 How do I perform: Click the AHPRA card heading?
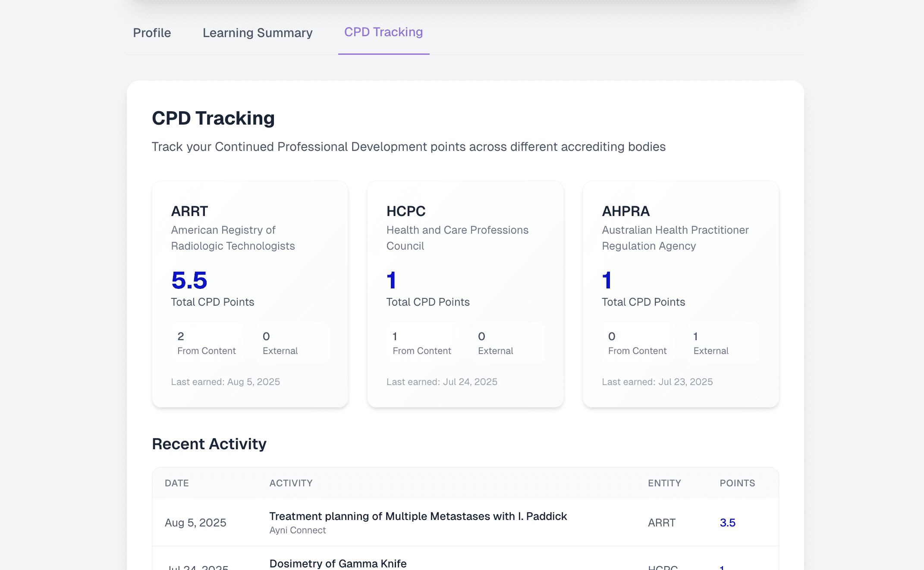point(625,211)
